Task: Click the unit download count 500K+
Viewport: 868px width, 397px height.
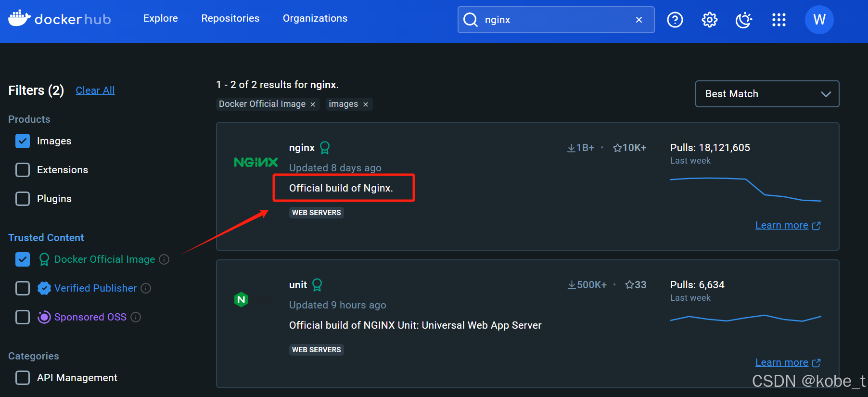Action: click(x=587, y=285)
